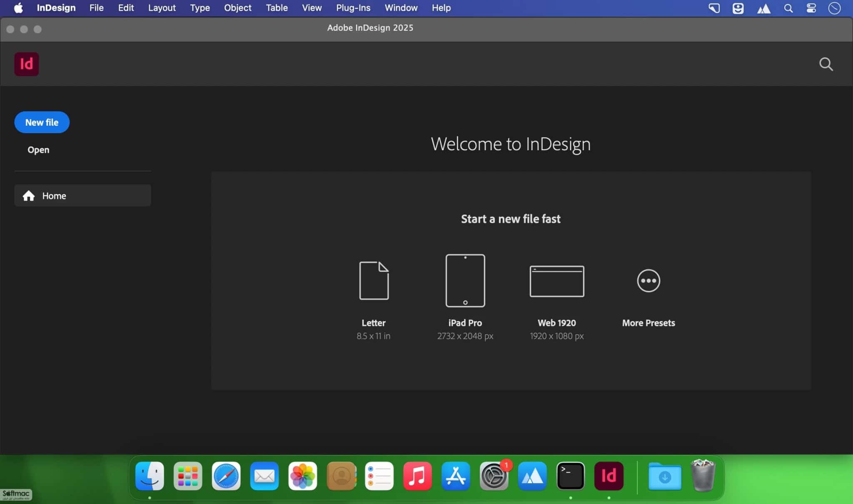853x504 pixels.
Task: Open Control Center in menu bar
Action: point(811,8)
